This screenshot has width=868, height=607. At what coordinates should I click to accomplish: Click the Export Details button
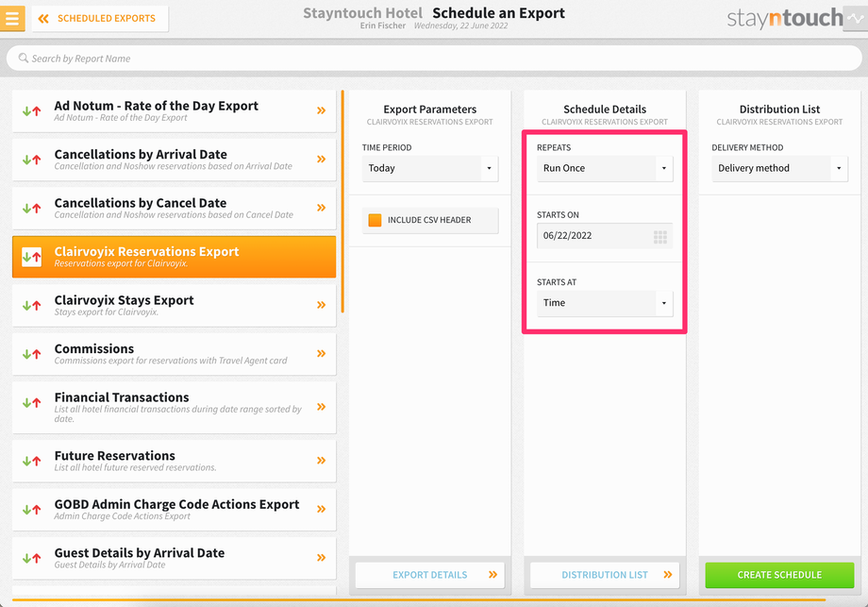(430, 575)
